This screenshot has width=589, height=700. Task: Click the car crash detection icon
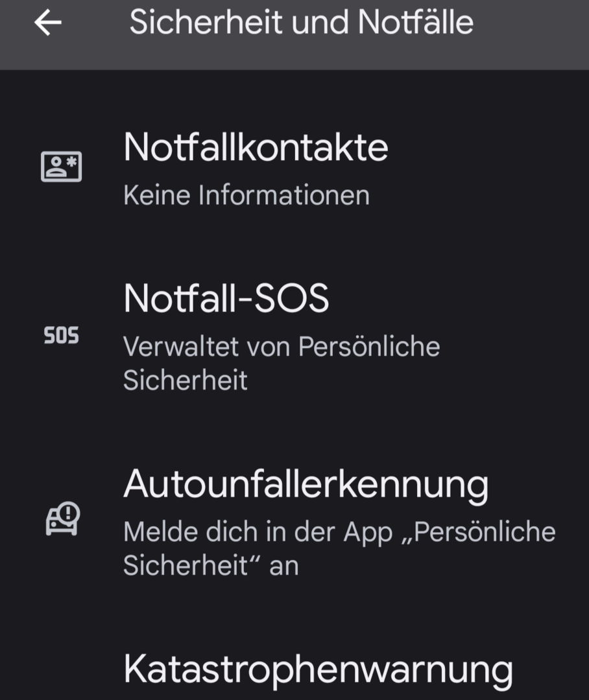coord(62,519)
